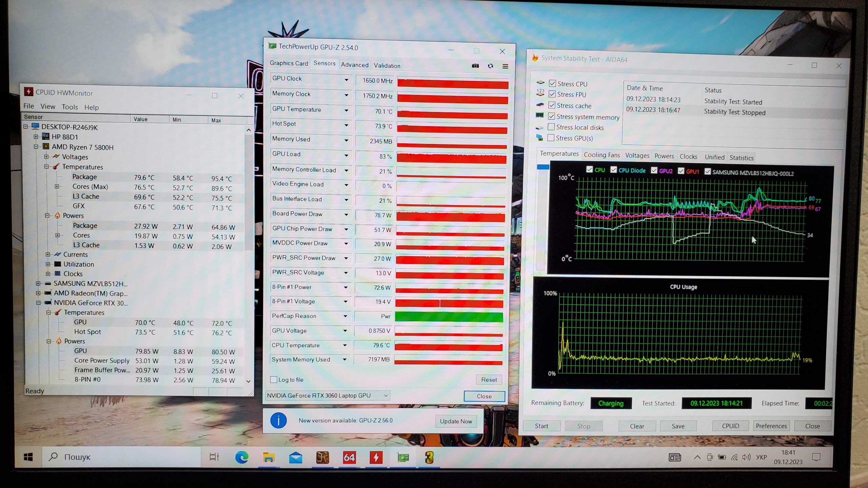This screenshot has width=868, height=488.
Task: Switch to the Cooling Fans tab
Action: pos(601,155)
